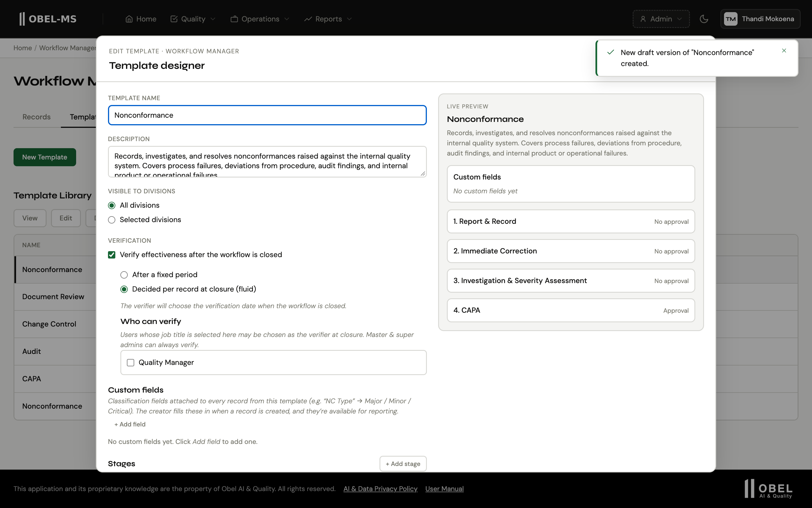
Task: Select All divisions radio button
Action: [112, 205]
